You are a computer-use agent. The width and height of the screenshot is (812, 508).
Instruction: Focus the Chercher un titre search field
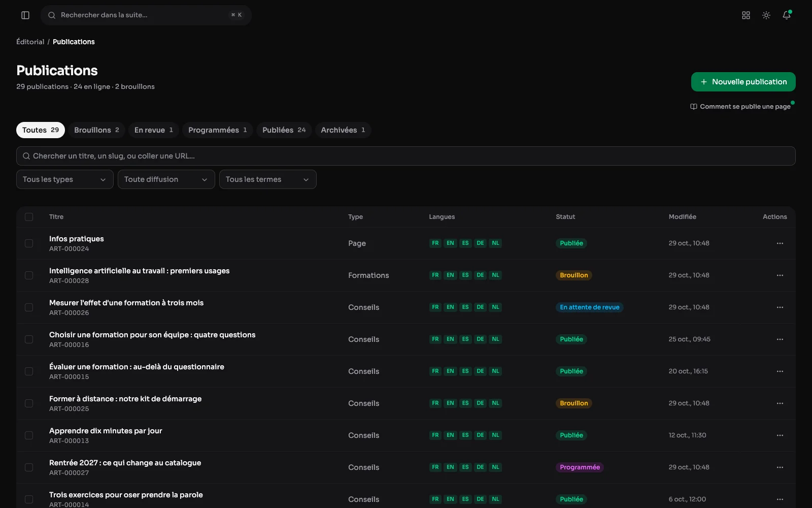click(x=406, y=156)
